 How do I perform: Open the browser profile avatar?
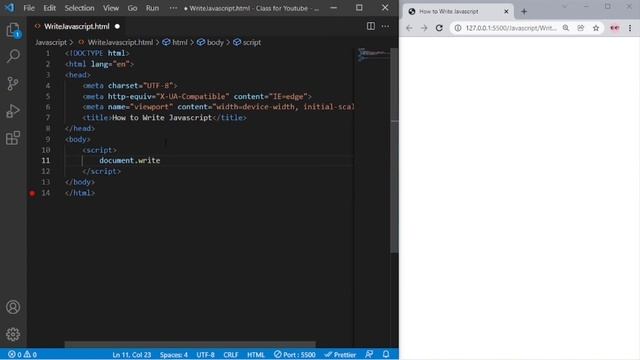click(x=614, y=28)
